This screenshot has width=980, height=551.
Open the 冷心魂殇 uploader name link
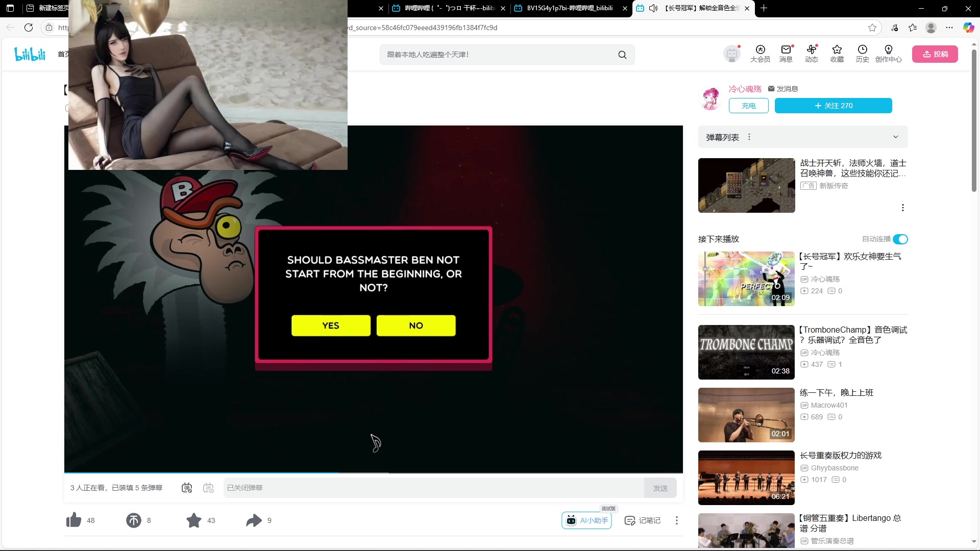(745, 89)
